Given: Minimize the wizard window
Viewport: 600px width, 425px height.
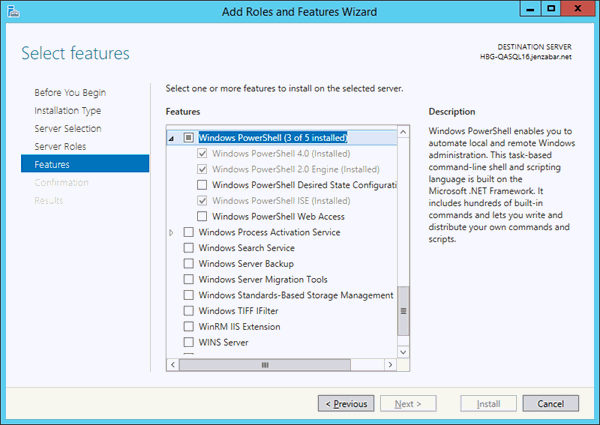Looking at the screenshot, I should 530,9.
